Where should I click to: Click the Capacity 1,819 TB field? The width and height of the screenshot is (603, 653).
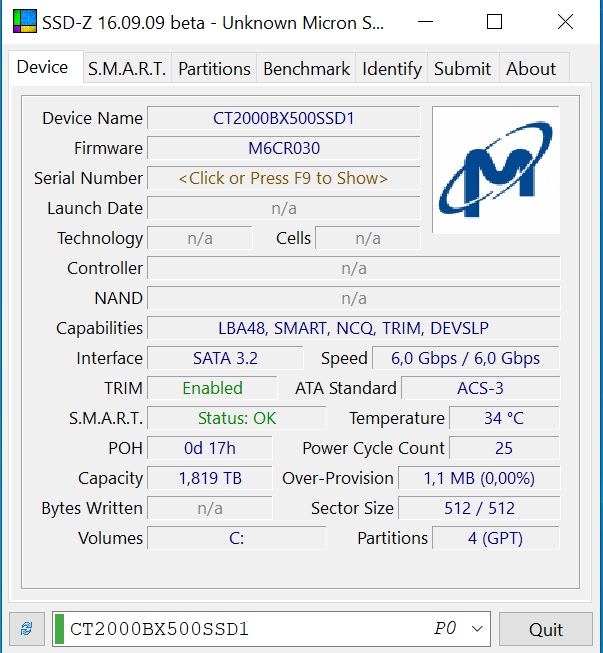210,478
